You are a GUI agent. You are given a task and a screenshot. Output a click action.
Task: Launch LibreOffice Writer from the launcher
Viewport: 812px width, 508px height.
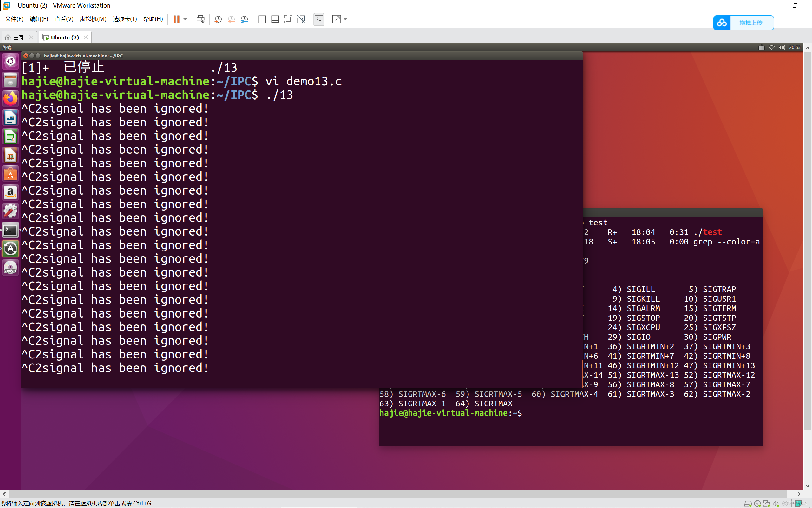click(10, 117)
